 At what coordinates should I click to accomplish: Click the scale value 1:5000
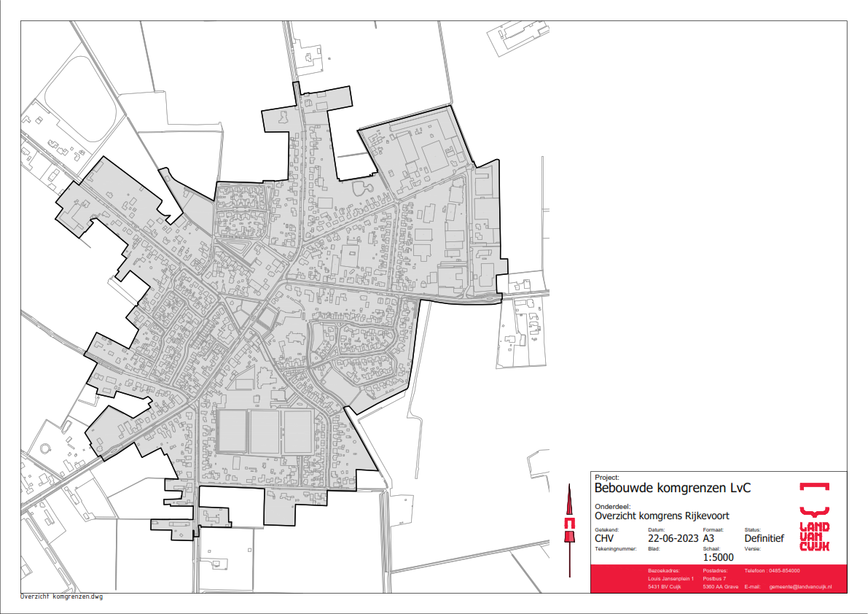tap(719, 558)
